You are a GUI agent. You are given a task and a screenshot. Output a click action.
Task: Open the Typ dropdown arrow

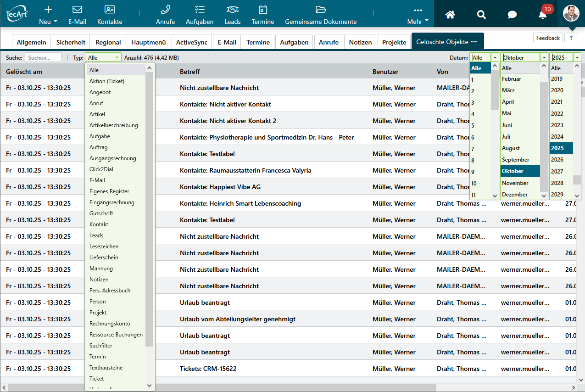(x=117, y=57)
